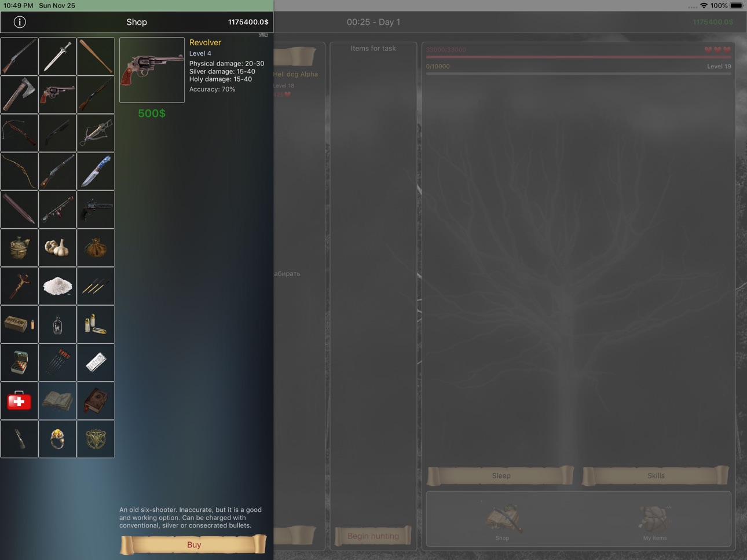Viewport: 747px width, 560px height.
Task: Select the three golden bolts item
Action: click(x=96, y=286)
